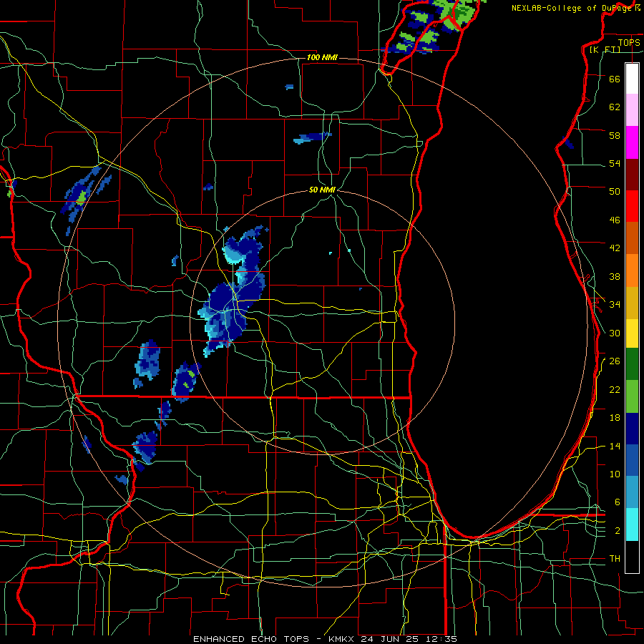
Task: Click legend value "2"
Action: pos(618,531)
